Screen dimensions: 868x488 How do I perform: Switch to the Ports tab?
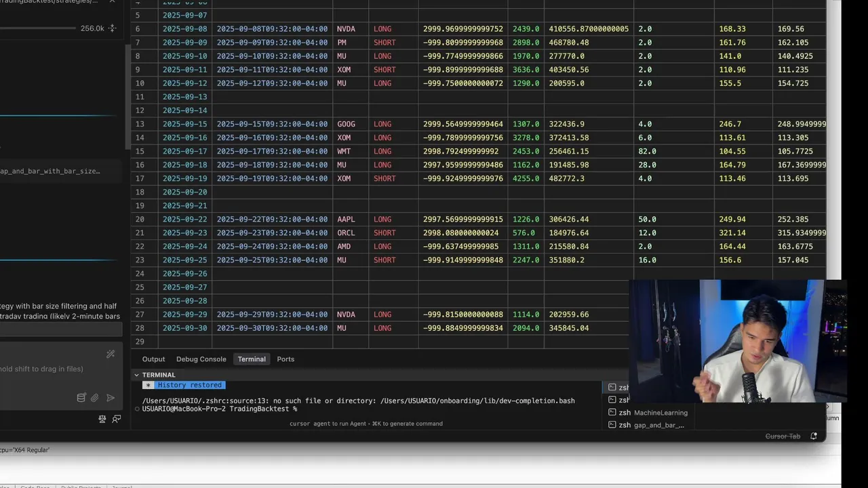click(x=285, y=359)
